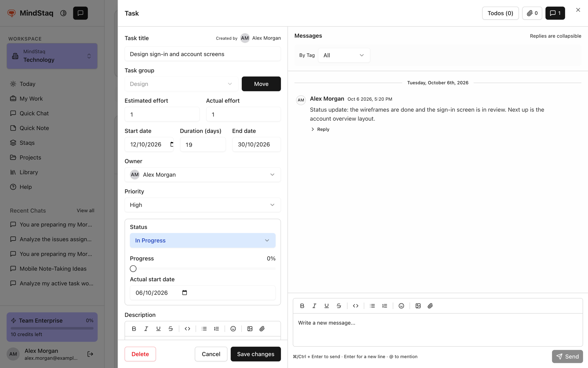The width and height of the screenshot is (588, 368).
Task: Open the chat icon button beside MindStaq
Action: click(80, 13)
